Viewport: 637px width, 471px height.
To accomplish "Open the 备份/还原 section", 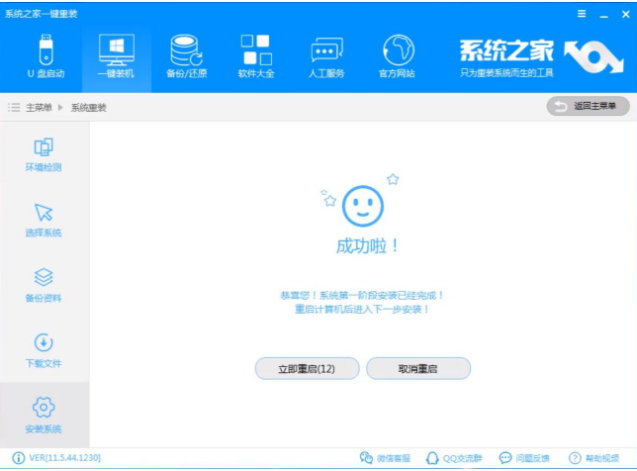I will tap(186, 56).
